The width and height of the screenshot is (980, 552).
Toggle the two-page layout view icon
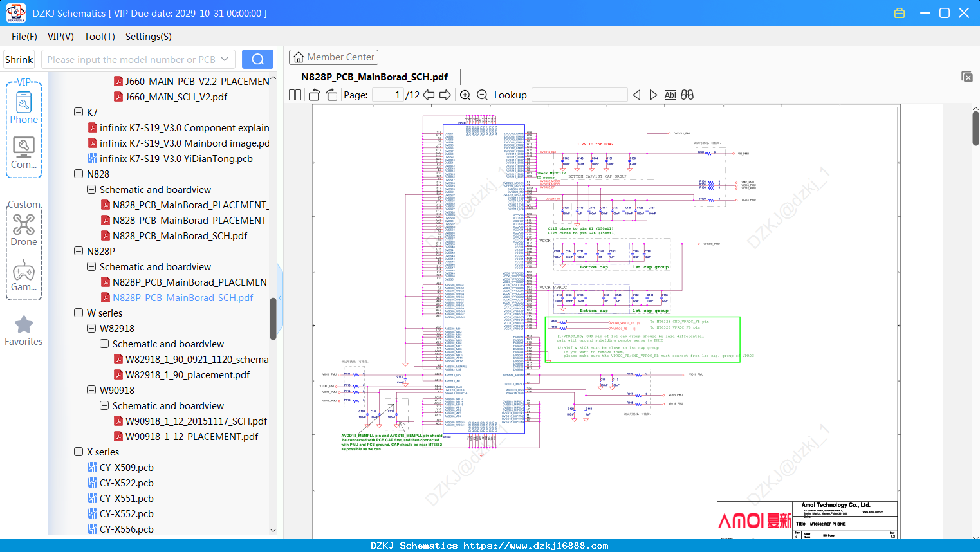pos(295,95)
